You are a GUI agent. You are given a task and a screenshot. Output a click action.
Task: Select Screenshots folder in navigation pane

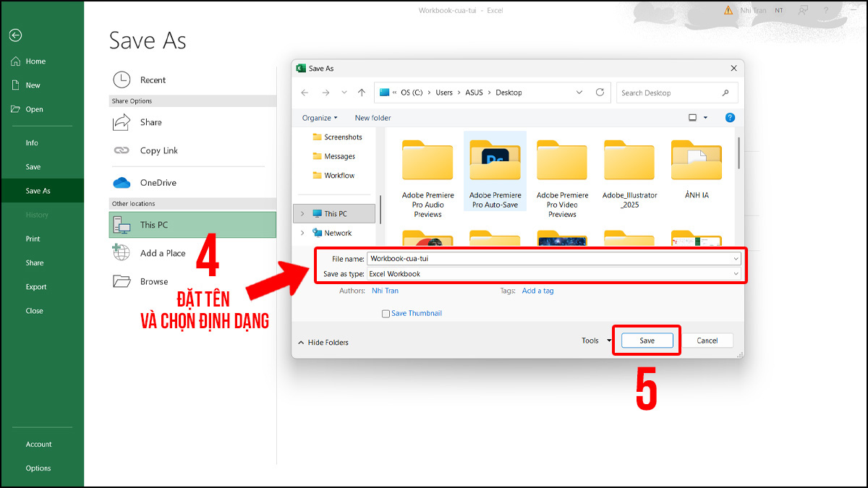(x=337, y=137)
